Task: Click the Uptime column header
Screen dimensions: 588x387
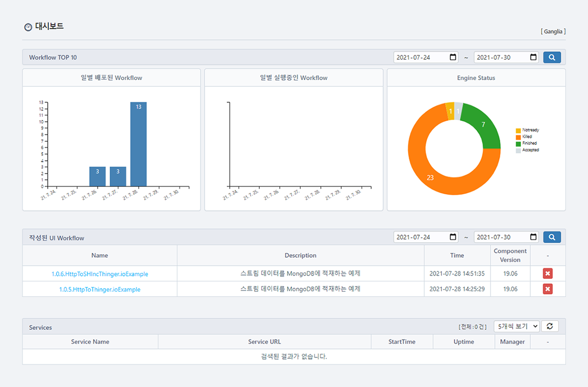Action: click(464, 342)
